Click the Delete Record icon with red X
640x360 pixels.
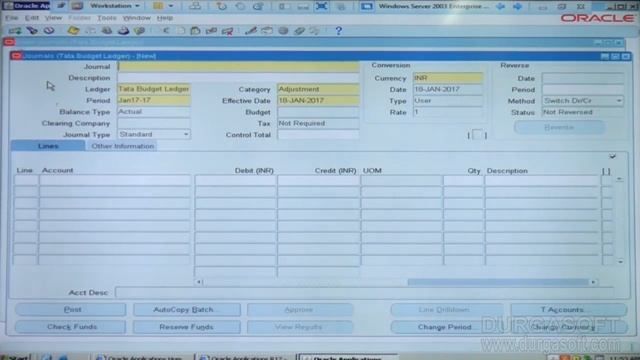pos(227,31)
